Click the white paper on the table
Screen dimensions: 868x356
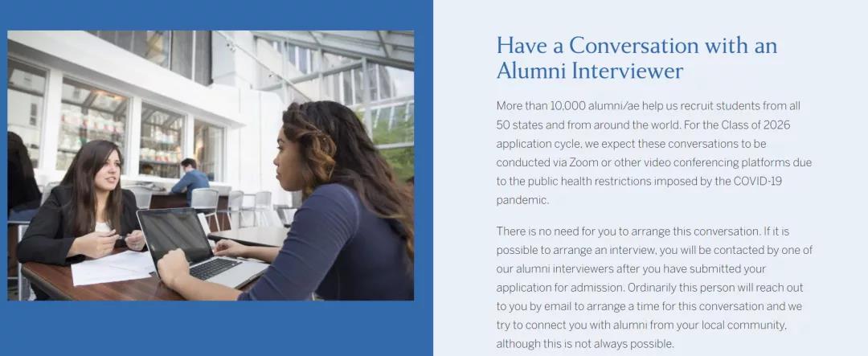[113, 268]
